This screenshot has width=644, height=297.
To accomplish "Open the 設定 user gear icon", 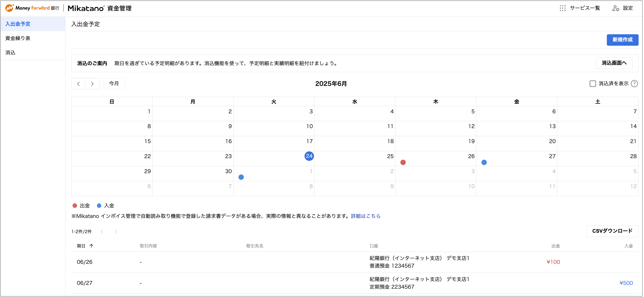I will pos(616,8).
